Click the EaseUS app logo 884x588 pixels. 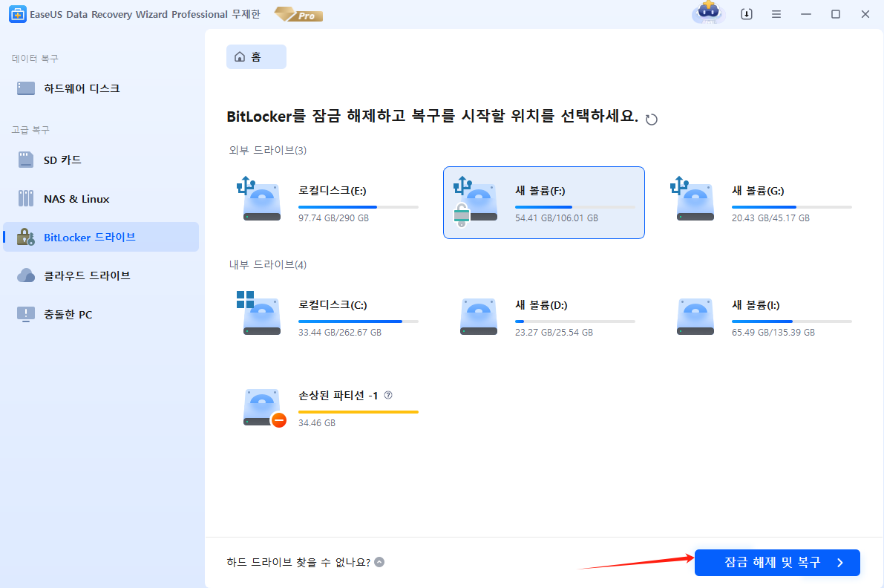[x=18, y=14]
